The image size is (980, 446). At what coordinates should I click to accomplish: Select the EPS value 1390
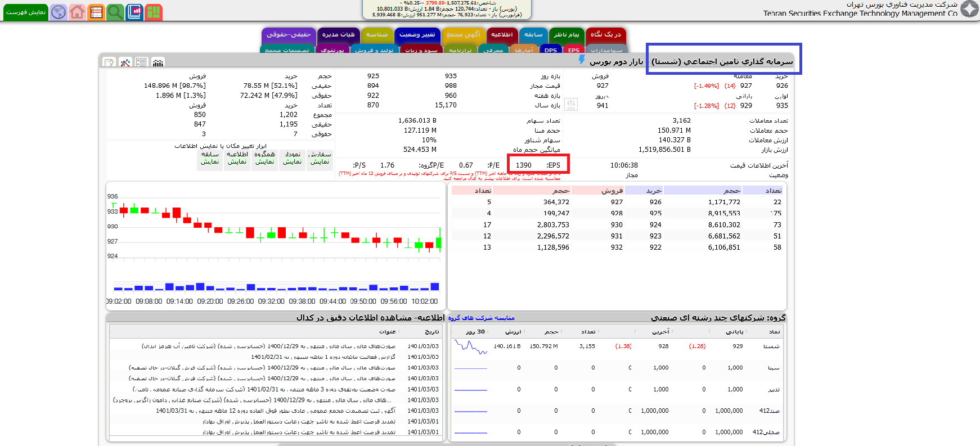[523, 165]
